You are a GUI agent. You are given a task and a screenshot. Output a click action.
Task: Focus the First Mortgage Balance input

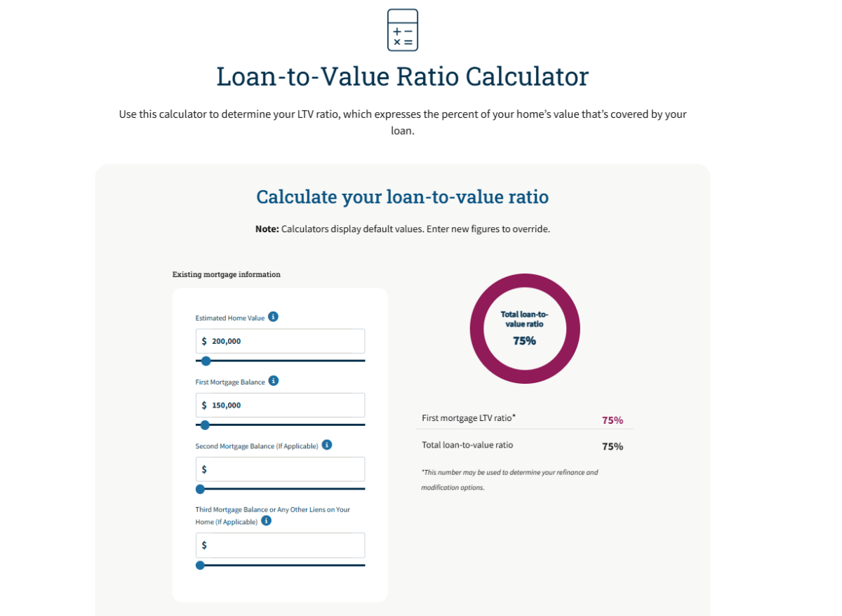[280, 405]
